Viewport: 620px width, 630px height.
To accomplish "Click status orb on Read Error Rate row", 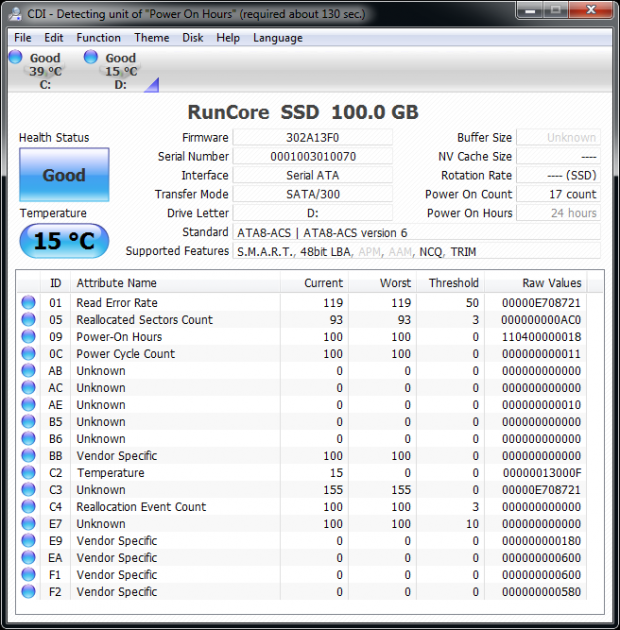I will click(29, 302).
